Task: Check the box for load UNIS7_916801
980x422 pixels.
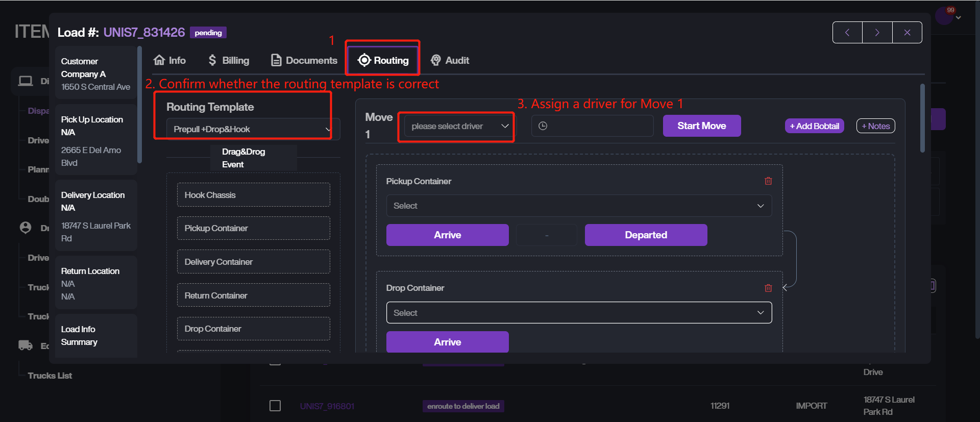Action: 275,406
